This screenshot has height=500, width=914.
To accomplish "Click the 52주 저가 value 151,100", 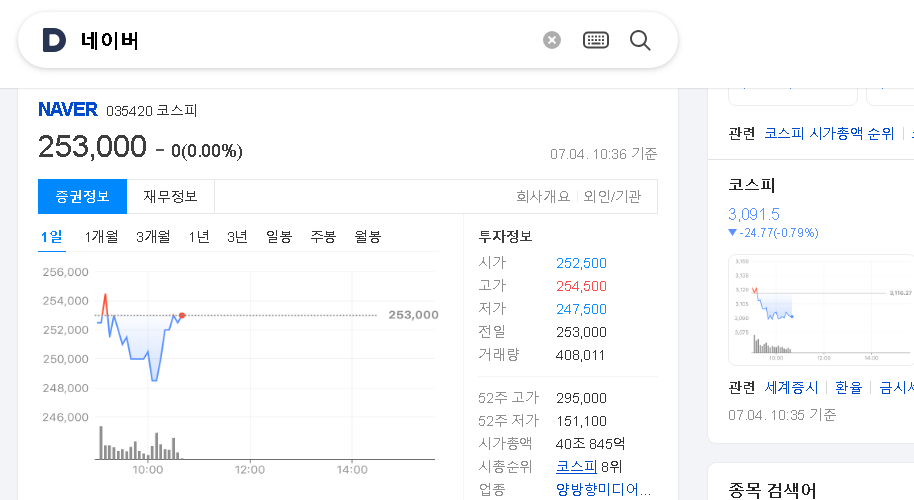I will [581, 421].
